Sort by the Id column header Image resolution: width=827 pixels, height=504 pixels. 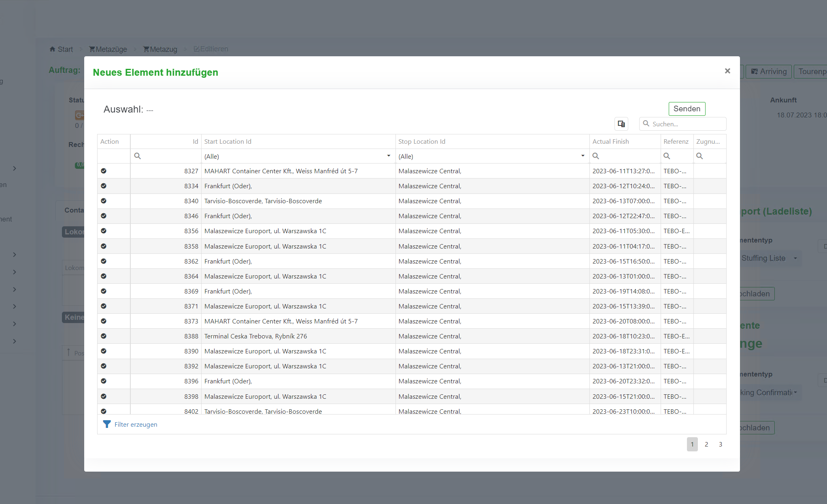click(x=195, y=142)
